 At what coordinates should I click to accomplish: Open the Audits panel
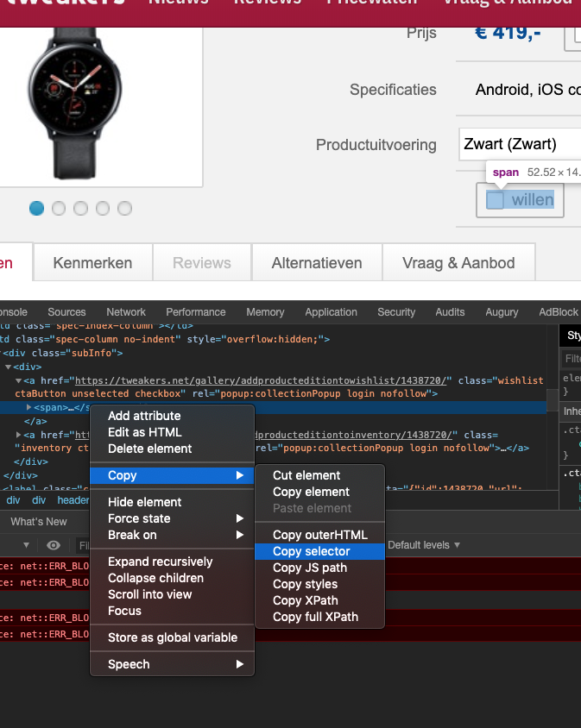click(450, 312)
